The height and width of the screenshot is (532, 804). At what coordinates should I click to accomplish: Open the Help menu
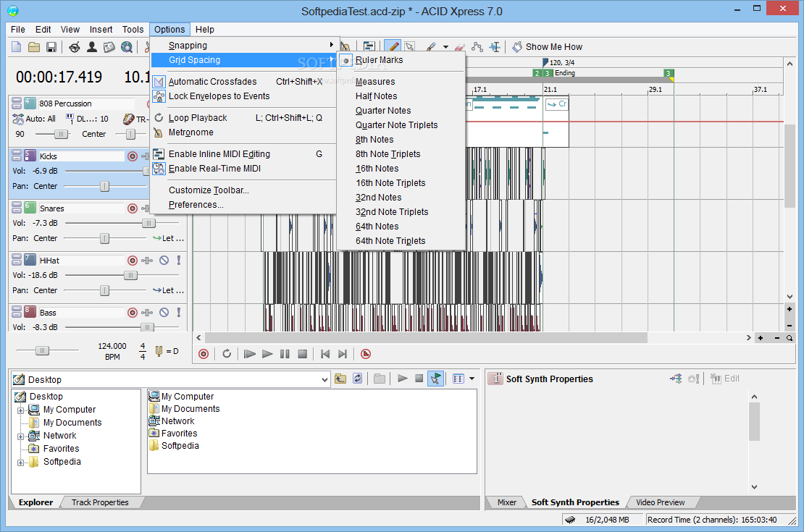[x=204, y=29]
